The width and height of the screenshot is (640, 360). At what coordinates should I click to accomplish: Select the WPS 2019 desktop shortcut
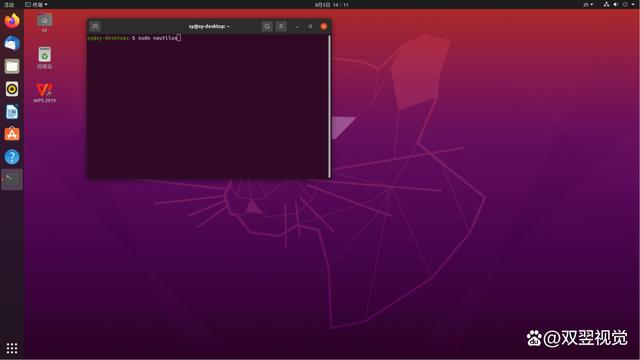click(x=44, y=92)
